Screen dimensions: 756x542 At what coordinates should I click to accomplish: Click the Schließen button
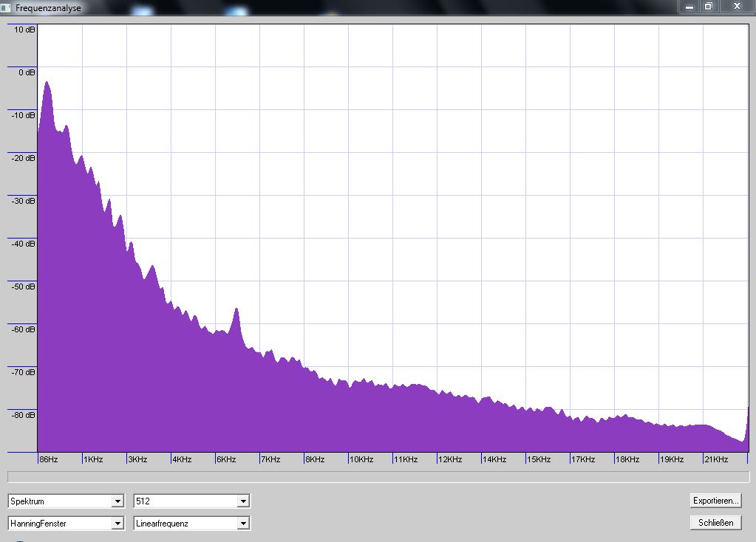pyautogui.click(x=715, y=523)
